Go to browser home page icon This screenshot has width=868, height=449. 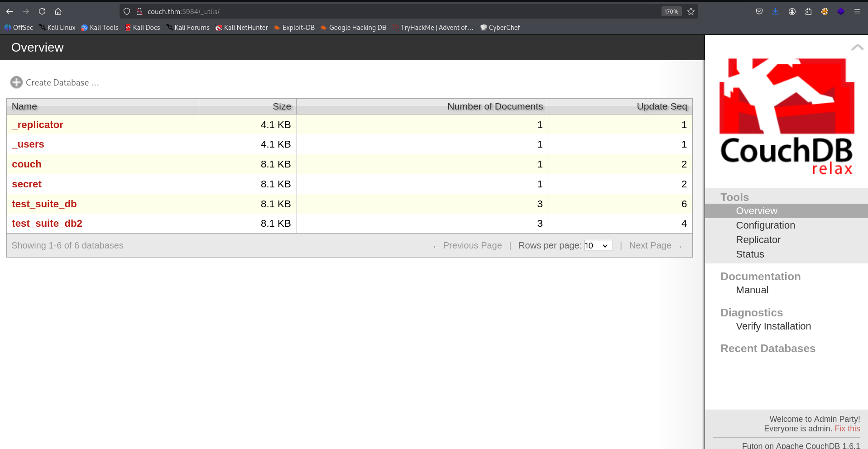[58, 11]
